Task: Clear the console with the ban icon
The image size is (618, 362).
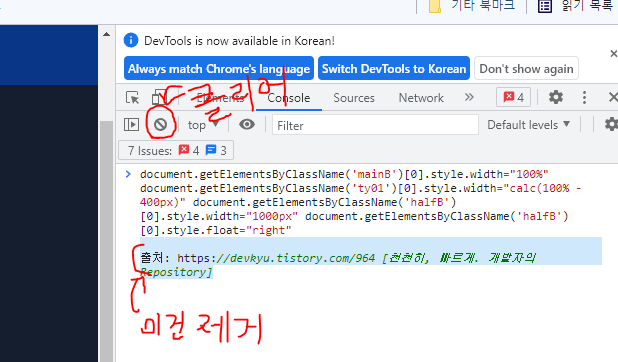Action: pyautogui.click(x=160, y=125)
